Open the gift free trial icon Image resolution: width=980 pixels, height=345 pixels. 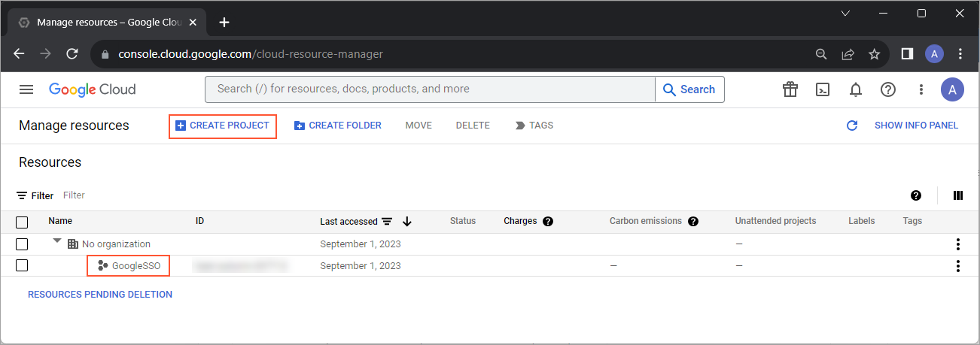click(x=790, y=89)
